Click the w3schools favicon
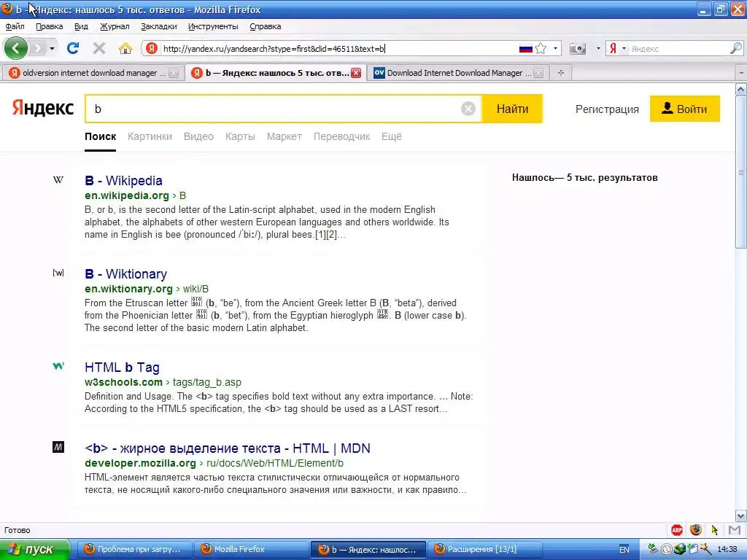This screenshot has width=747, height=560. point(58,366)
